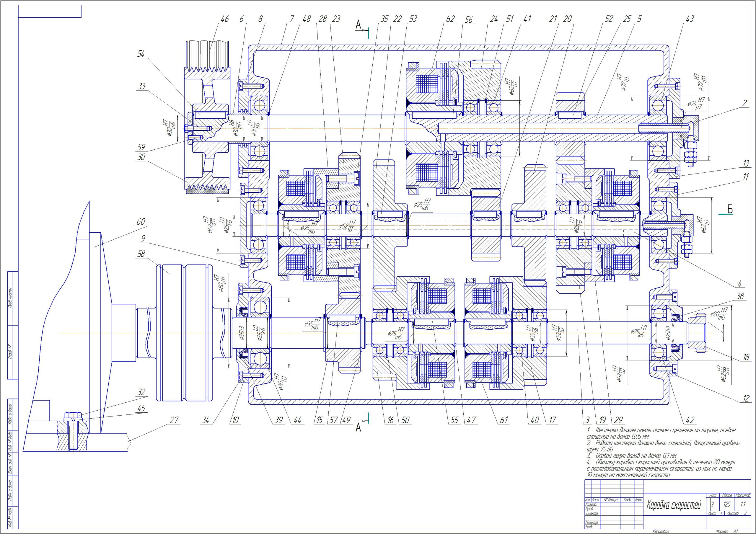Select part callout number 57

click(x=334, y=420)
